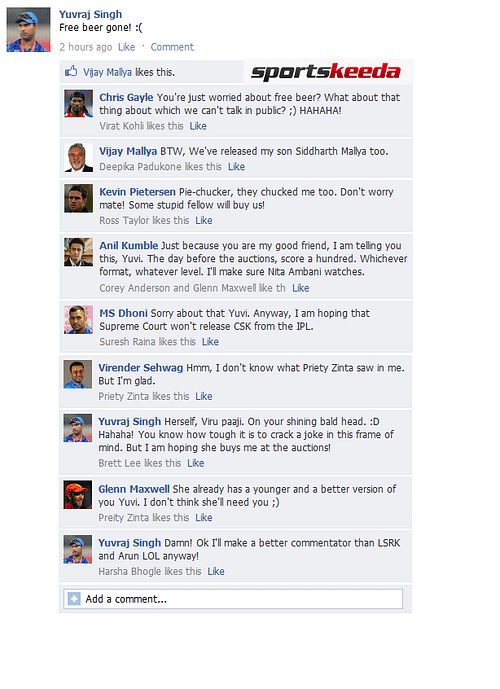Click the Add a comment field
The height and width of the screenshot is (689, 500).
coord(233,599)
